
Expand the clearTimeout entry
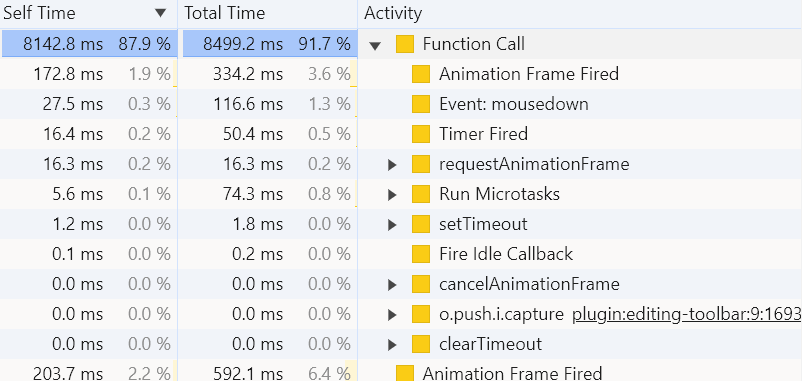pos(392,344)
